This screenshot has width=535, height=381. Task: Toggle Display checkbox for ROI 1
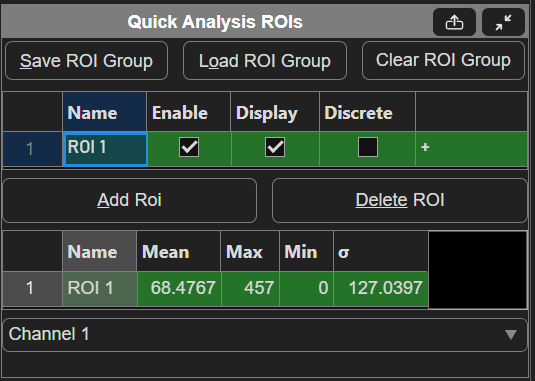pyautogui.click(x=275, y=147)
